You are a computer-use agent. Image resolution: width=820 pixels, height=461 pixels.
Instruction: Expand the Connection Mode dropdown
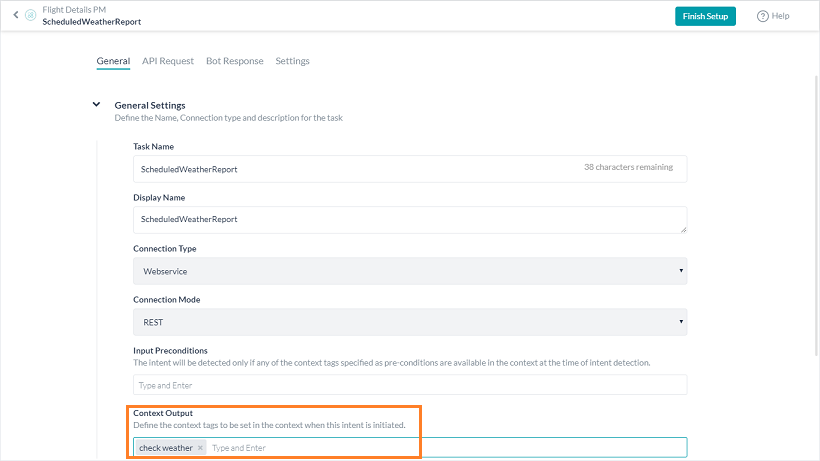[410, 322]
